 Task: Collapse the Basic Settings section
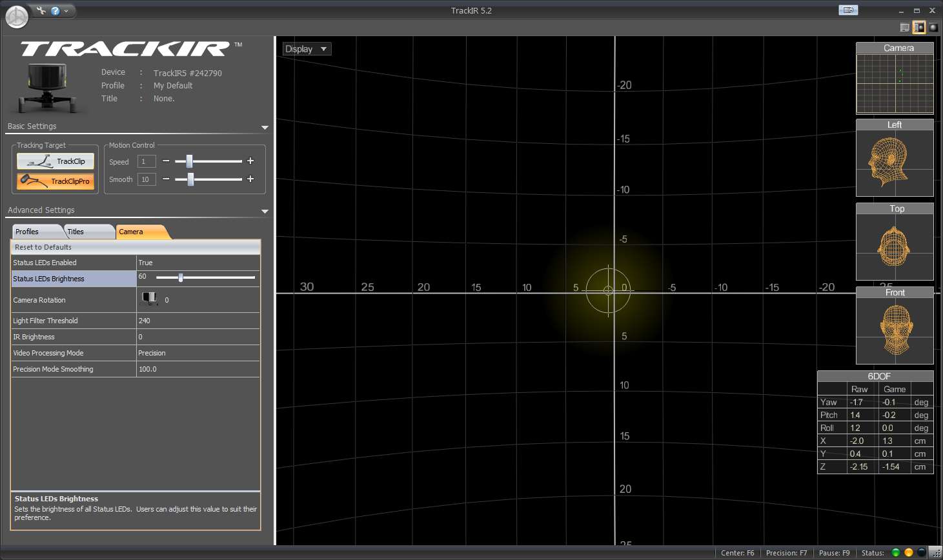coord(265,128)
